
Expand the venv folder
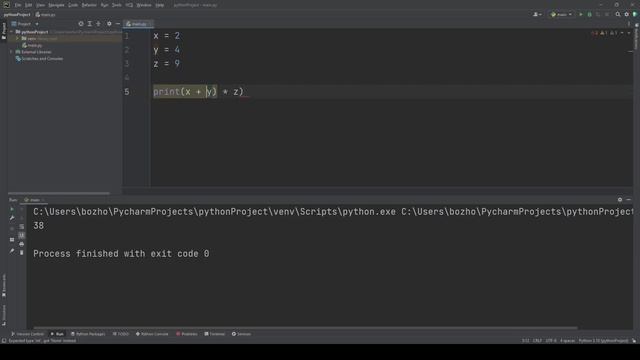point(18,39)
